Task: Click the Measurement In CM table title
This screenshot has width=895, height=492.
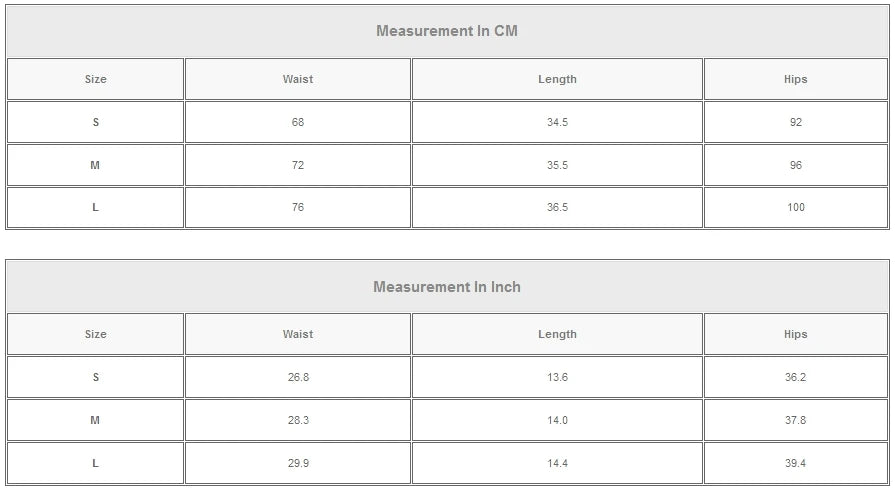Action: pyautogui.click(x=447, y=31)
